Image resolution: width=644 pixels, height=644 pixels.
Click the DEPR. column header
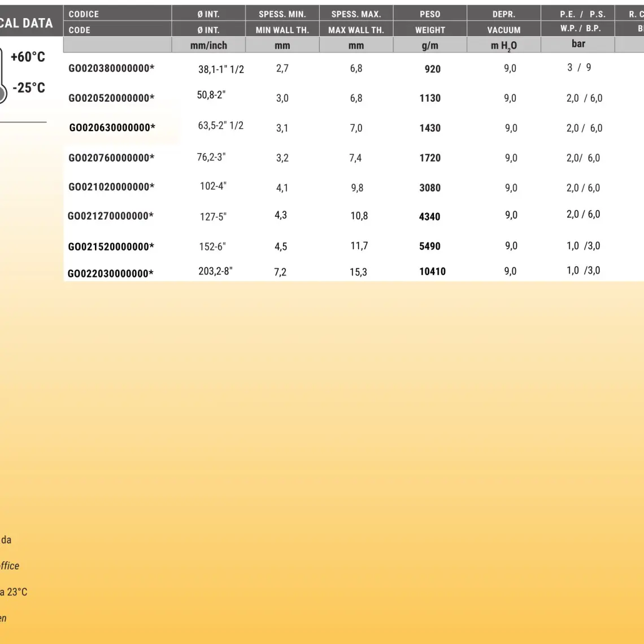(x=503, y=14)
